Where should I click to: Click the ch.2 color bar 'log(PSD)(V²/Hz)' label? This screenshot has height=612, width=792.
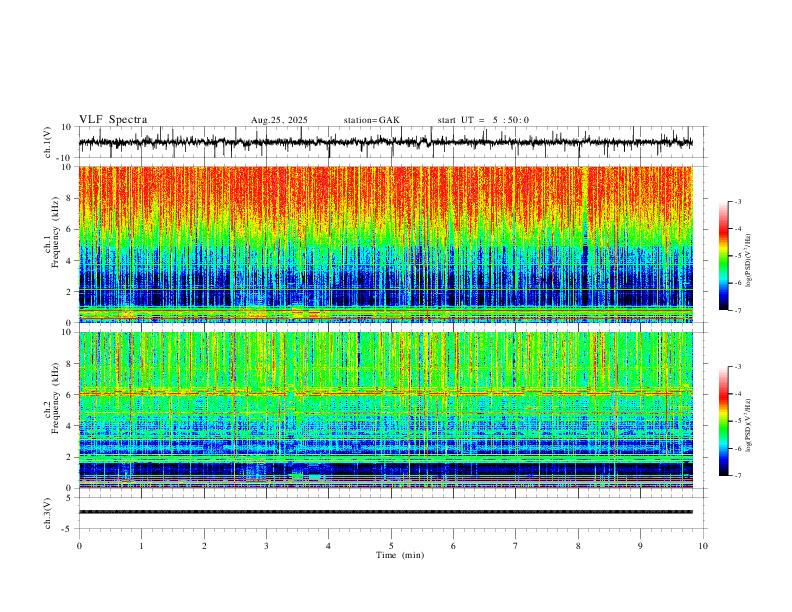(749, 425)
